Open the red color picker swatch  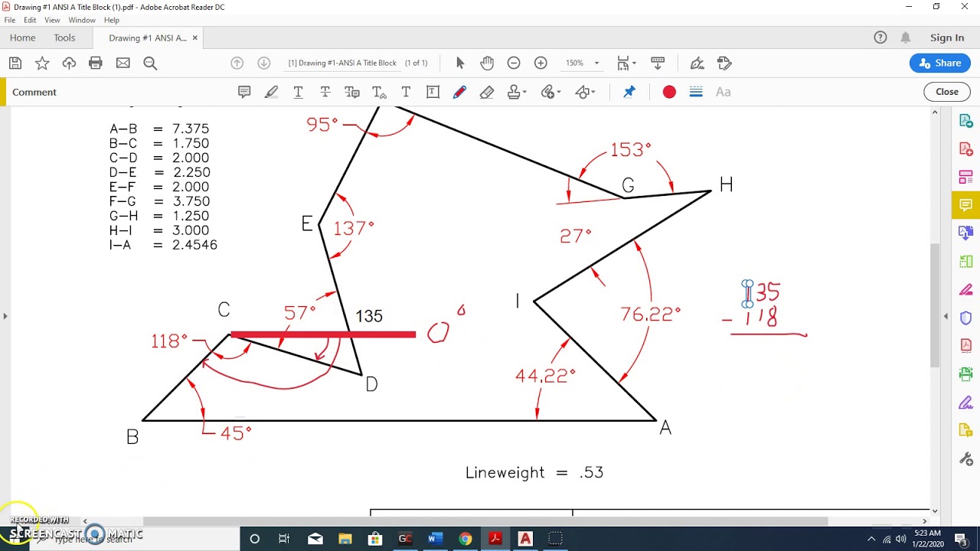pyautogui.click(x=669, y=92)
